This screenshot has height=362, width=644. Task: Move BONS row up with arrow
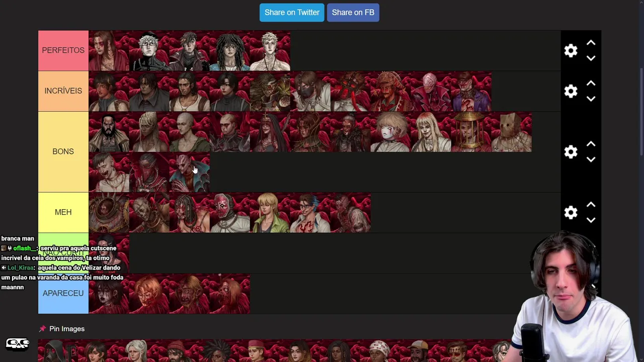[x=591, y=144]
